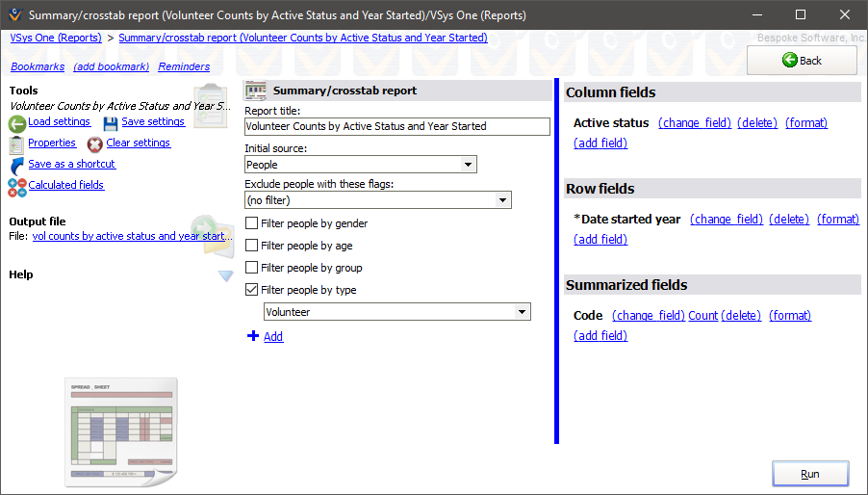Click the Save as a shortcut link
868x495 pixels.
[x=72, y=164]
